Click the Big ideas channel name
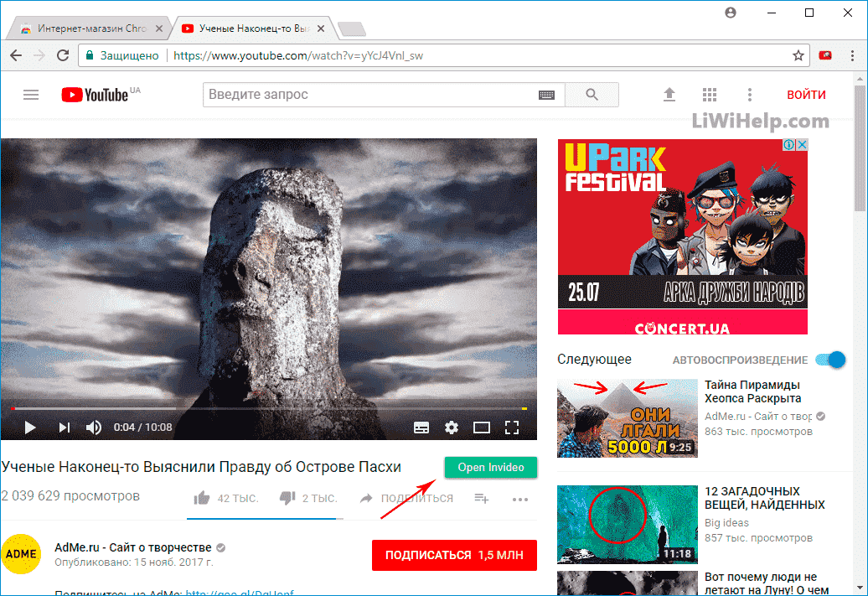Screen dimensions: 868x596 pos(726,523)
